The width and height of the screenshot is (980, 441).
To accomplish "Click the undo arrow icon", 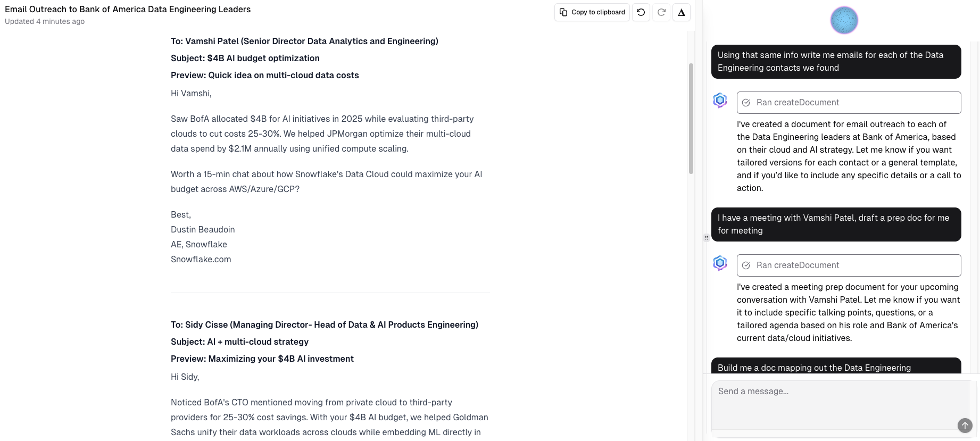I will pos(641,12).
